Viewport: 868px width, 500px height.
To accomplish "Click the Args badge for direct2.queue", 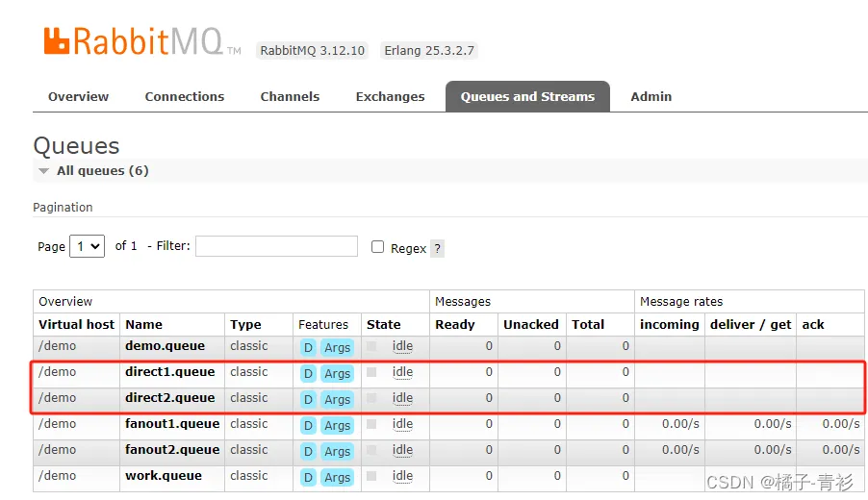I will 337,400.
